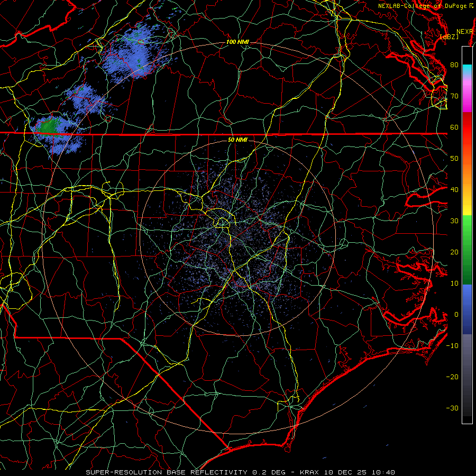This screenshot has height=476, width=476.
Task: Click the Super-Resolution Base Reflectivity caption
Action: click(241, 472)
